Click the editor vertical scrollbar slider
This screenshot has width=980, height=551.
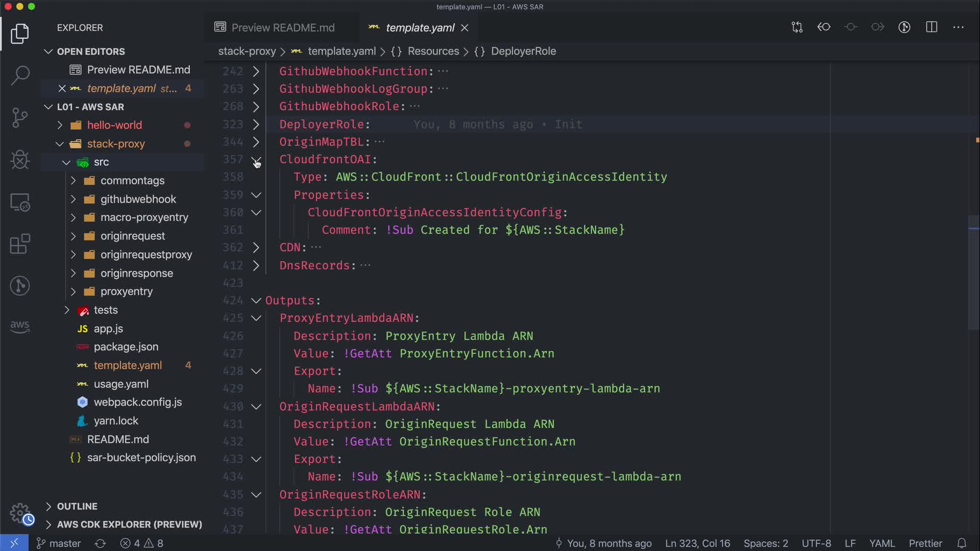(973, 273)
